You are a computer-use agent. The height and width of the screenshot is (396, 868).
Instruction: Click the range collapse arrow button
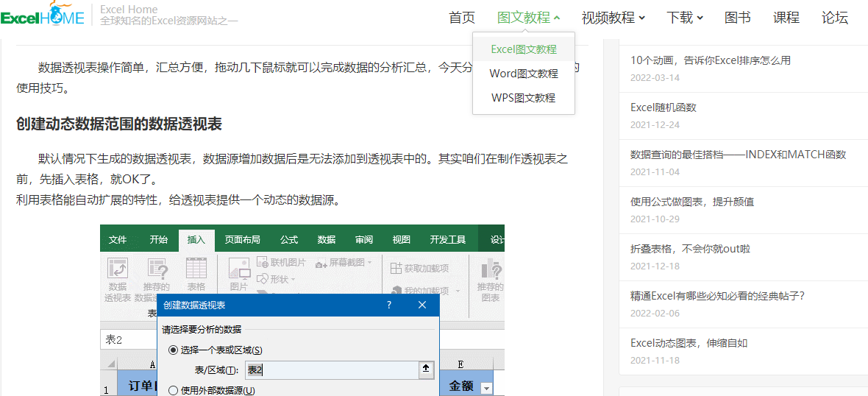click(x=425, y=370)
